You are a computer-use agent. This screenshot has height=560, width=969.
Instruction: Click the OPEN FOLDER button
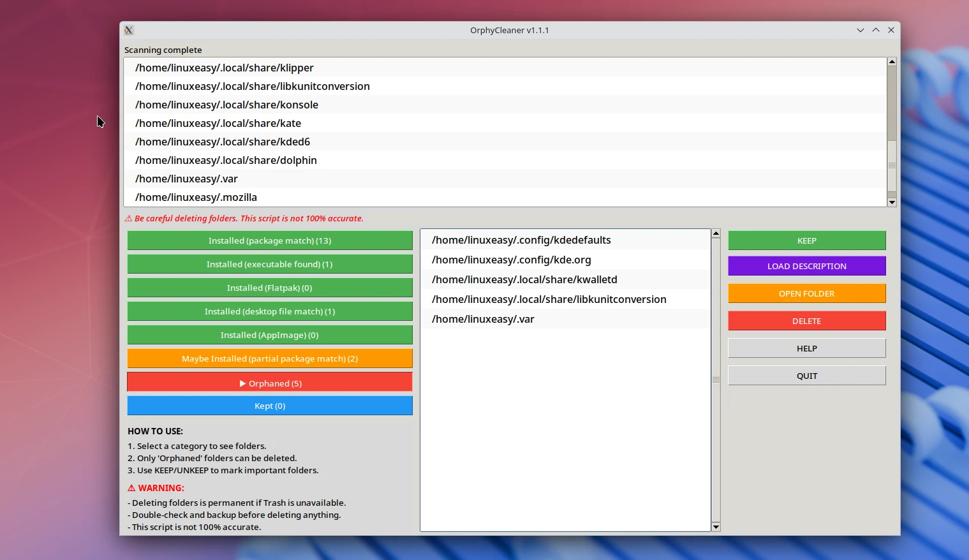coord(806,293)
